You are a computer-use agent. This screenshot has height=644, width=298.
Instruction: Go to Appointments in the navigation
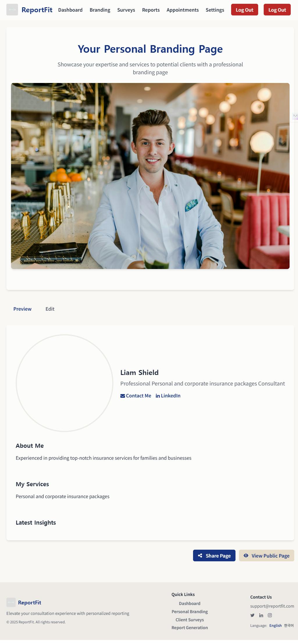[x=183, y=10]
